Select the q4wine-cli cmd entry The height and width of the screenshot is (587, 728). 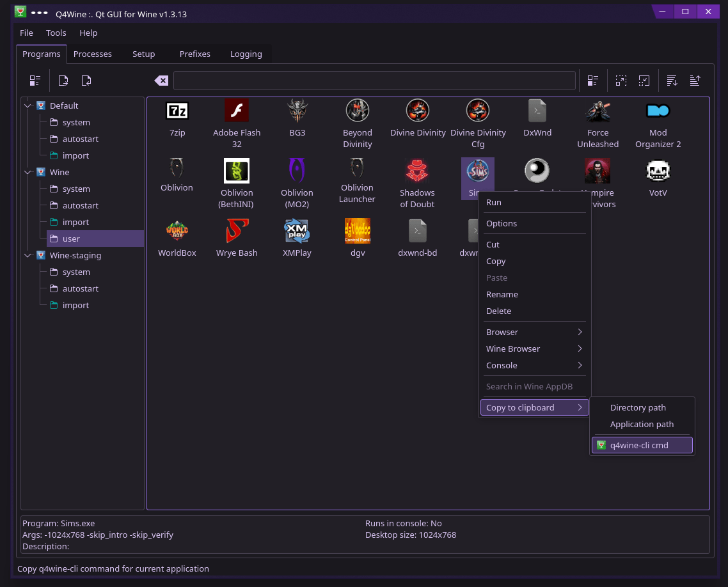coord(642,446)
